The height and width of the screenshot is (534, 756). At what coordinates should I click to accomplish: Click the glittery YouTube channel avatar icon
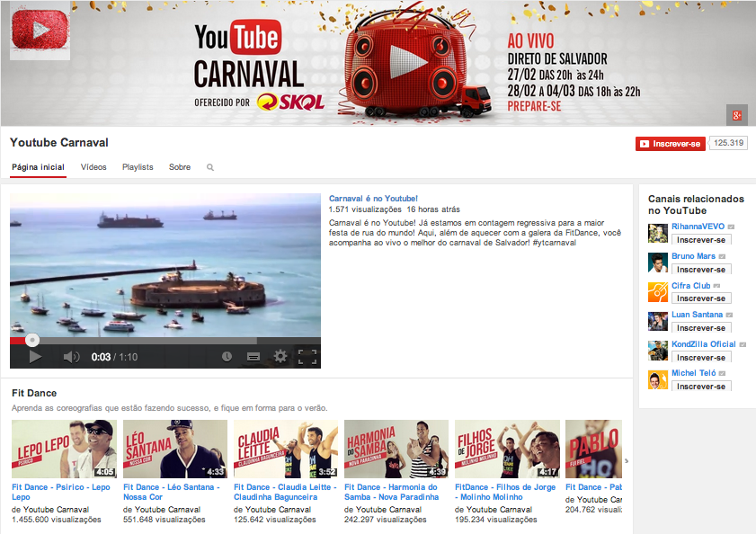pyautogui.click(x=40, y=31)
